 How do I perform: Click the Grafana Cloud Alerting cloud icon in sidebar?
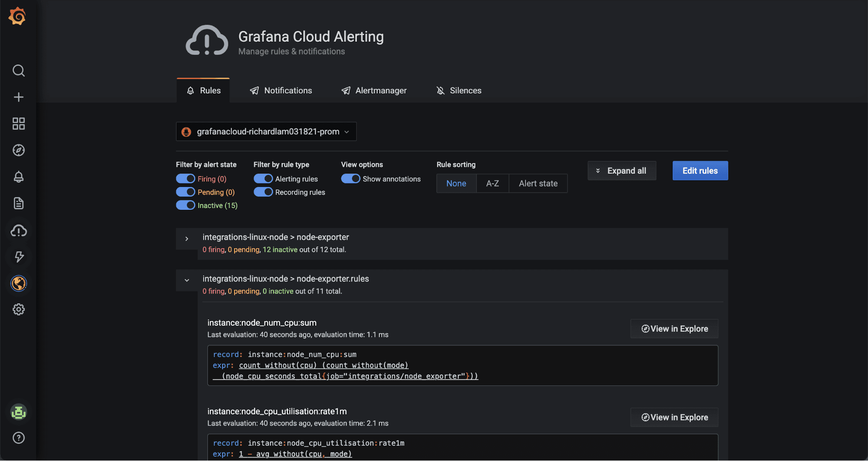(19, 231)
